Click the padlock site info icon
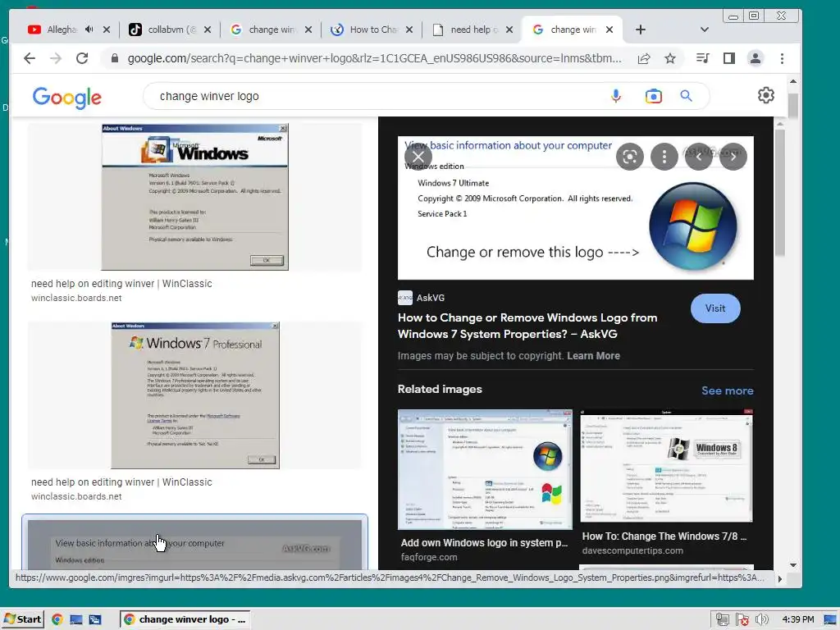Viewport: 840px width, 630px height. tap(114, 58)
